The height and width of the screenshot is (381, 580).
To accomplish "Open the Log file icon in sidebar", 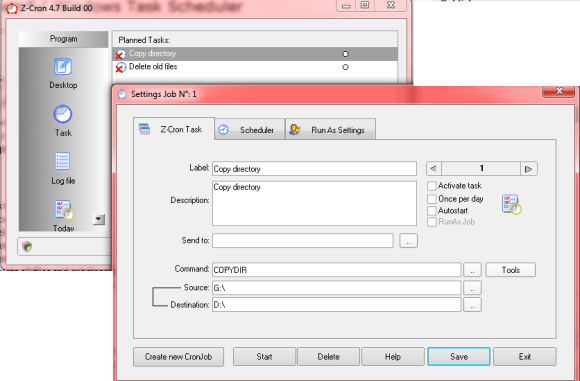I will (x=62, y=161).
